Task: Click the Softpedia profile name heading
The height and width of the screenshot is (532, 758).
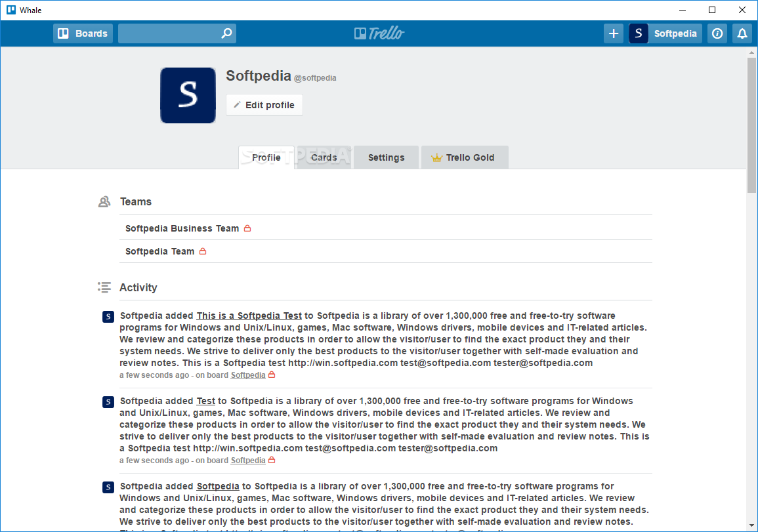Action: pyautogui.click(x=259, y=76)
